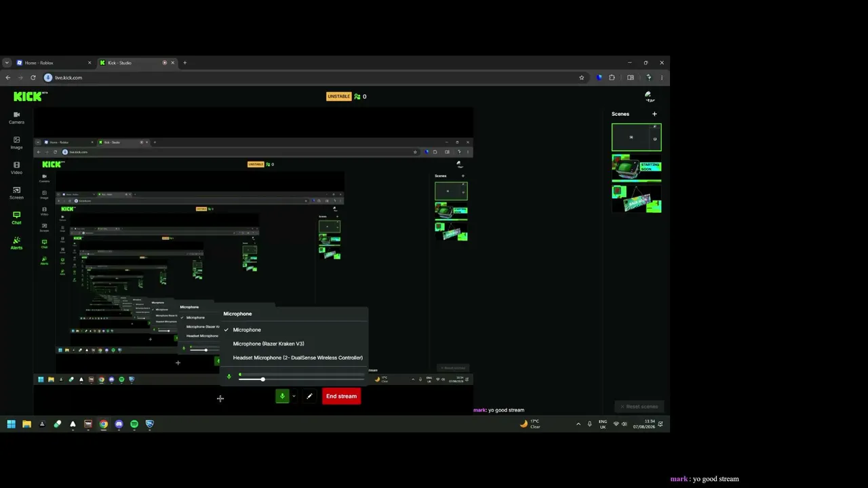The image size is (868, 488).
Task: Click the blue shield extension icon
Action: pyautogui.click(x=599, y=77)
